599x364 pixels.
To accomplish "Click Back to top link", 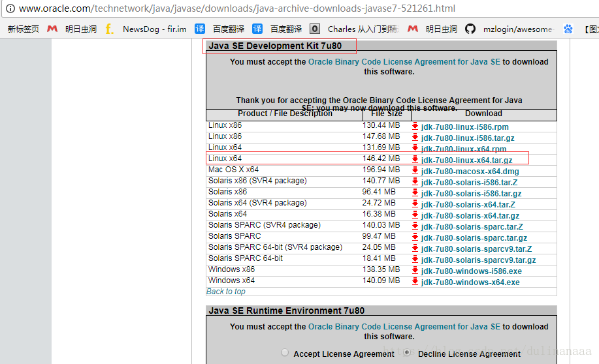I will coord(226,292).
